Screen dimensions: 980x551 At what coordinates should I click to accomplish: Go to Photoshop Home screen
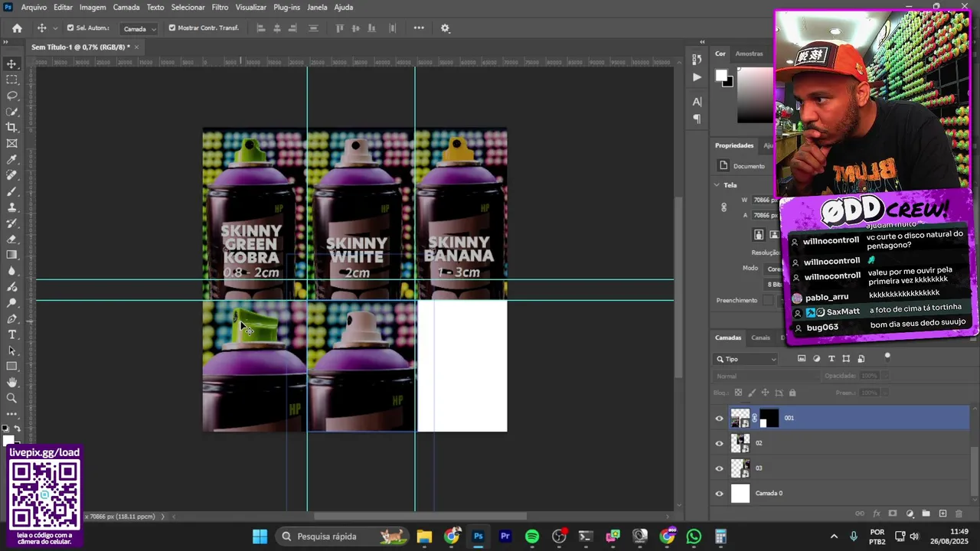click(x=17, y=28)
